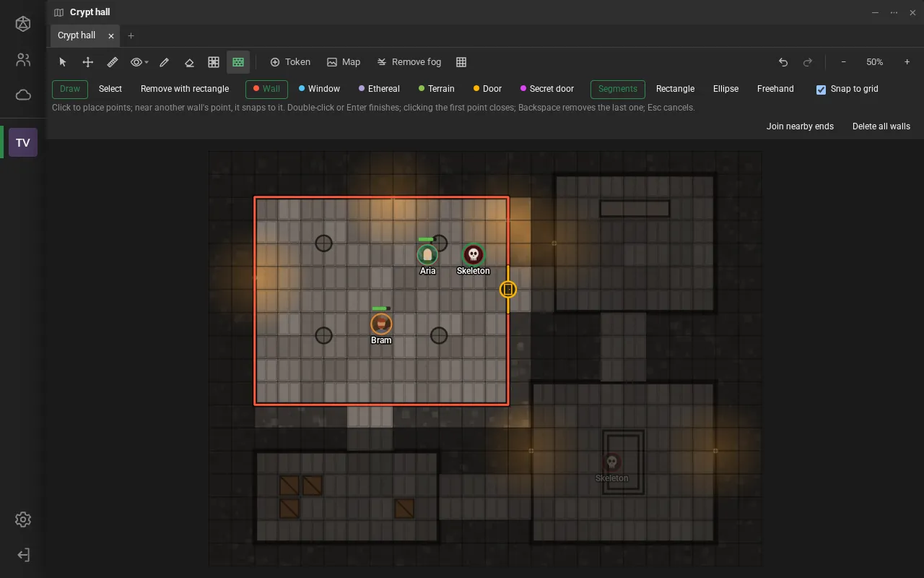Choose the Terrain wall type

coord(437,89)
